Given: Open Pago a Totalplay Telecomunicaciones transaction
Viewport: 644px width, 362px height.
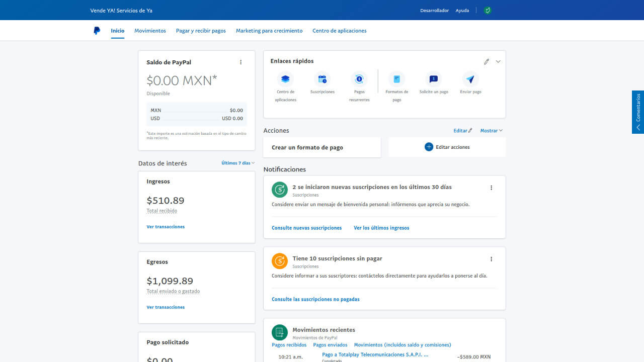Looking at the screenshot, I should point(375,354).
